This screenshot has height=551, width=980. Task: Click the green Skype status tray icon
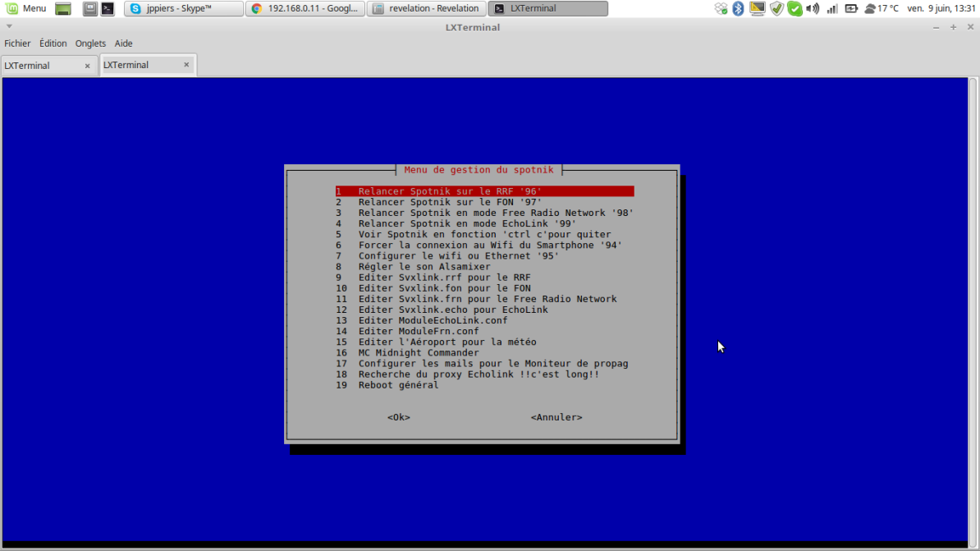pos(795,8)
